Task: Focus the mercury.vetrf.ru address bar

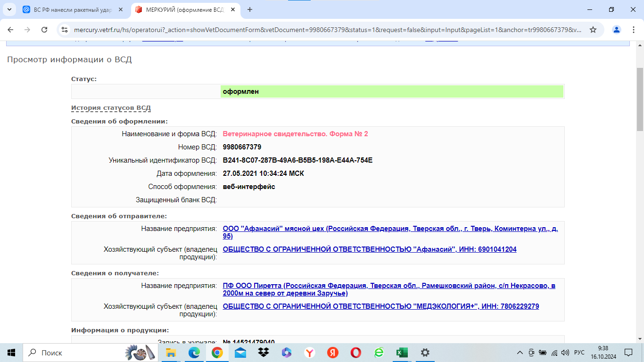Action: pyautogui.click(x=327, y=29)
